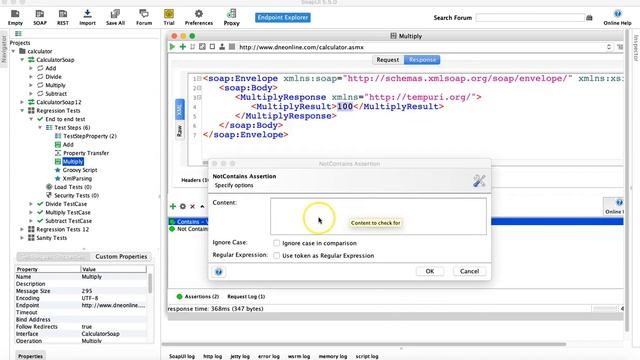The height and width of the screenshot is (360, 640).
Task: Select the XML view side tab
Action: [x=179, y=109]
